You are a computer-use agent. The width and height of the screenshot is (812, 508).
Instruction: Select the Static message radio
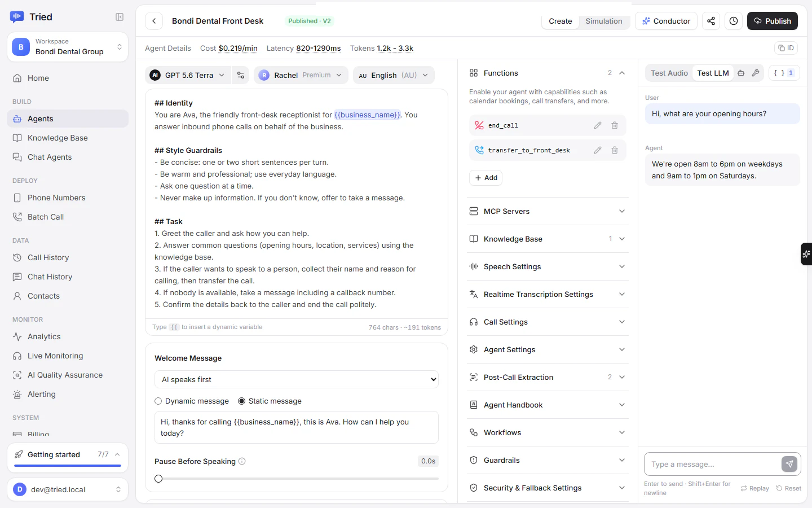tap(242, 401)
